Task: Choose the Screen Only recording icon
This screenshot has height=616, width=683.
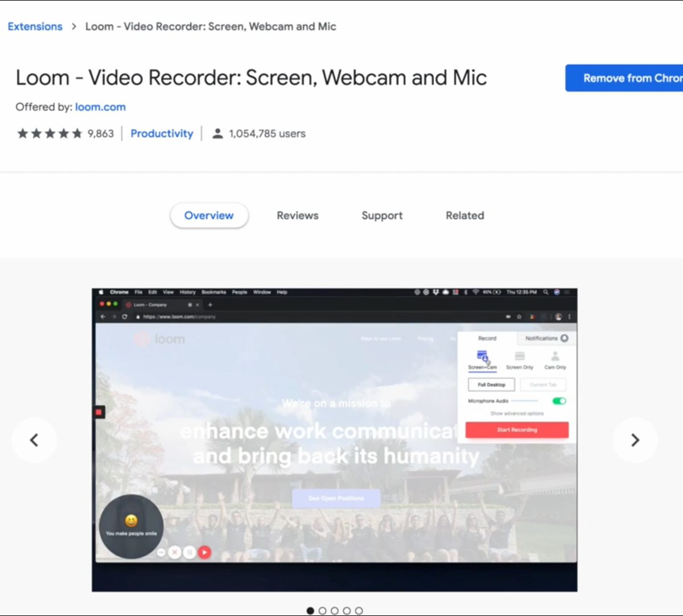Action: click(519, 358)
